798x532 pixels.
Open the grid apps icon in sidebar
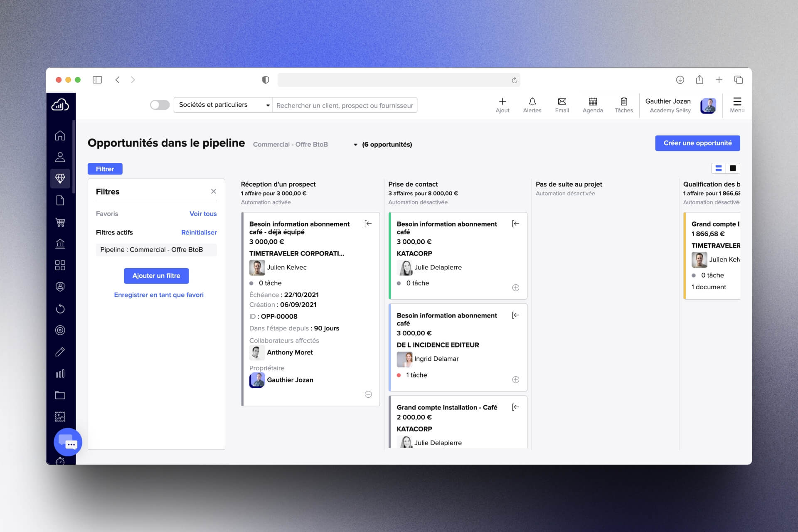point(60,265)
